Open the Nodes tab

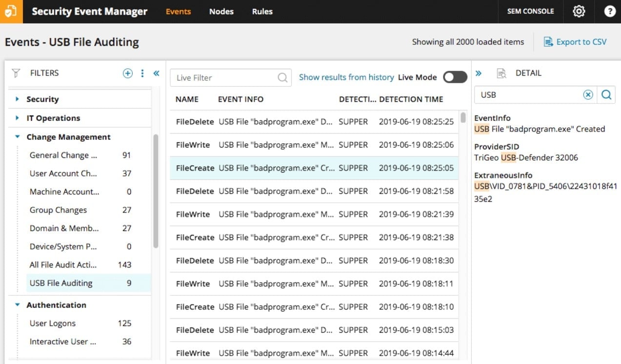(221, 11)
